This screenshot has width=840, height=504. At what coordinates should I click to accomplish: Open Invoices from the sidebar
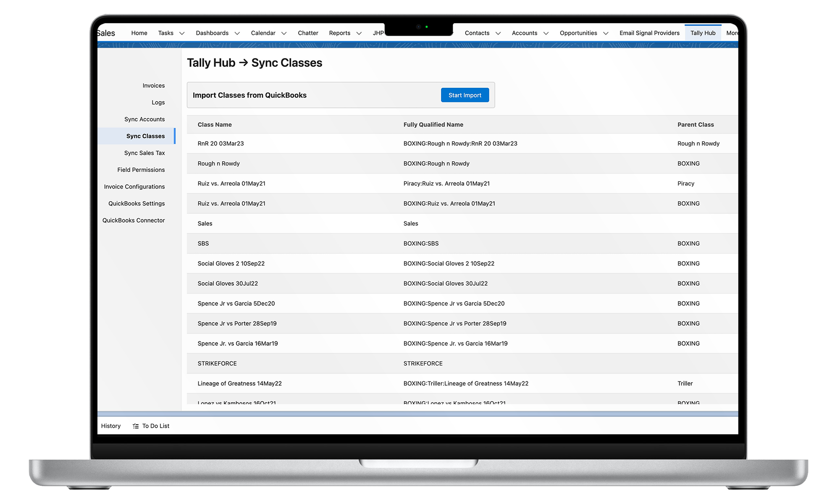[x=153, y=85]
